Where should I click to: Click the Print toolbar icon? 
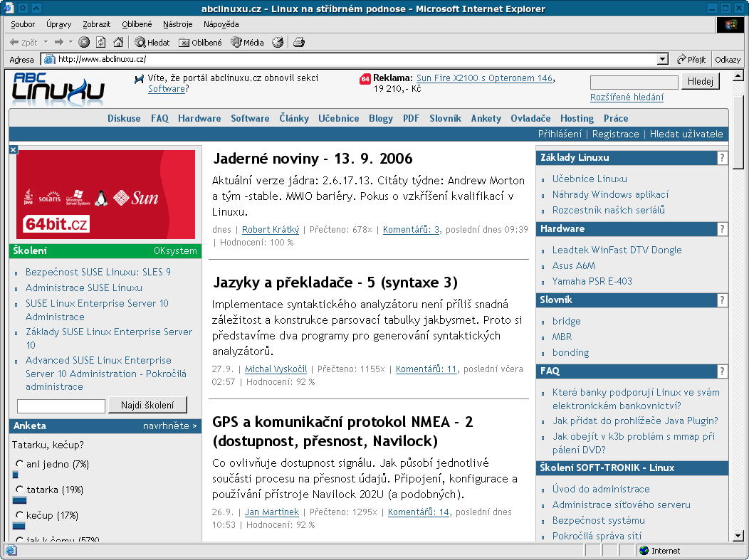point(299,43)
